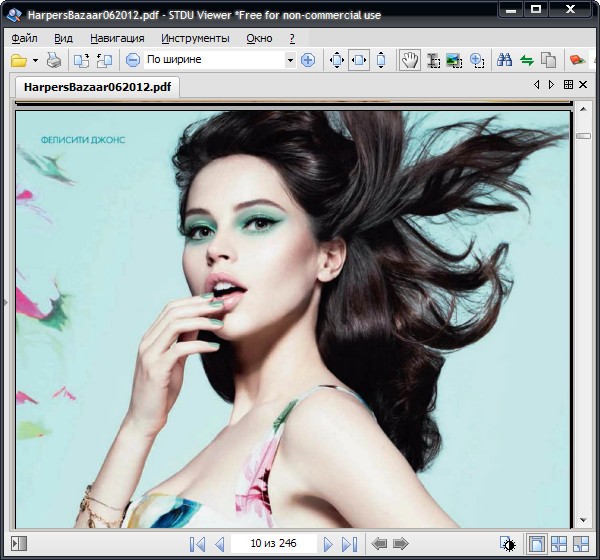Click the page number field '10 из 246'
The width and height of the screenshot is (600, 560).
pos(273,544)
